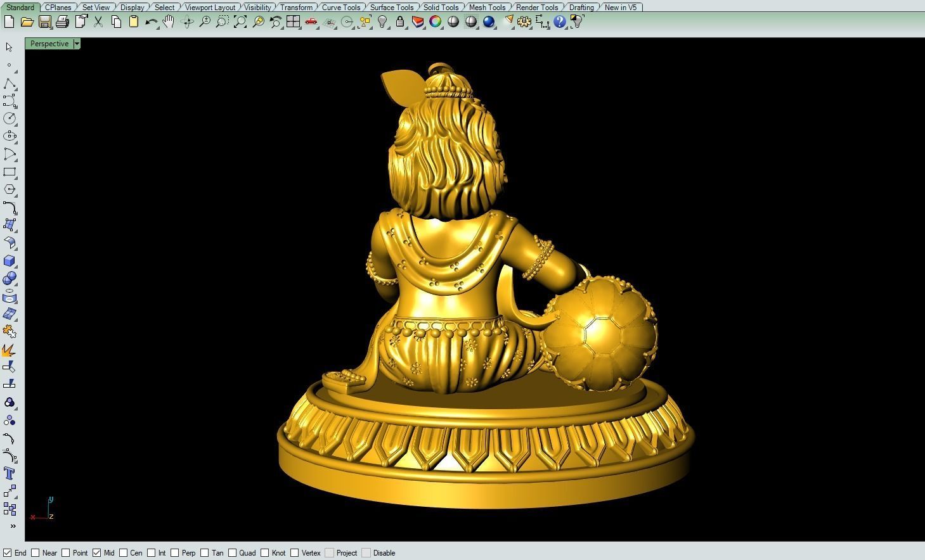This screenshot has width=925, height=560.
Task: Choose the Rectangle tool in the sidebar
Action: pos(10,172)
